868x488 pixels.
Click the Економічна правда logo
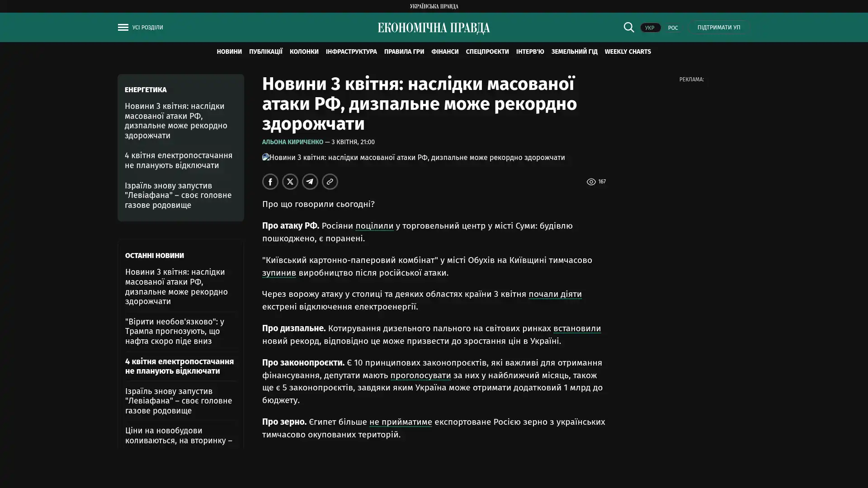(x=434, y=28)
